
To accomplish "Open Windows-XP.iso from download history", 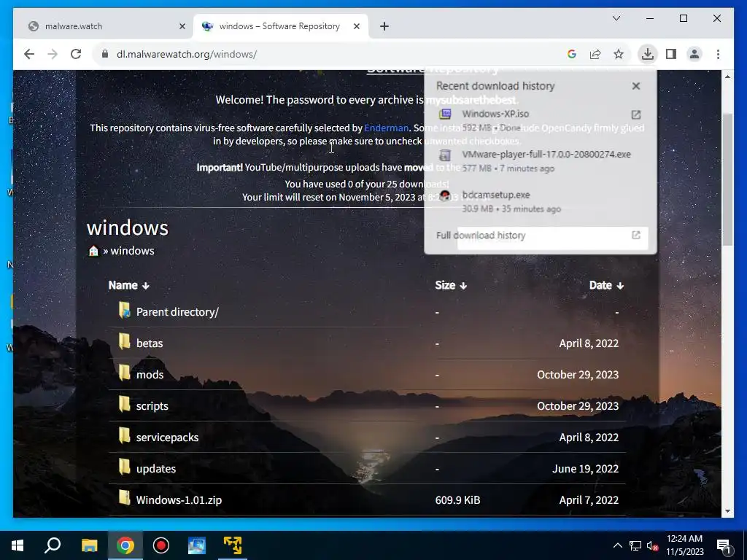I will [x=495, y=114].
